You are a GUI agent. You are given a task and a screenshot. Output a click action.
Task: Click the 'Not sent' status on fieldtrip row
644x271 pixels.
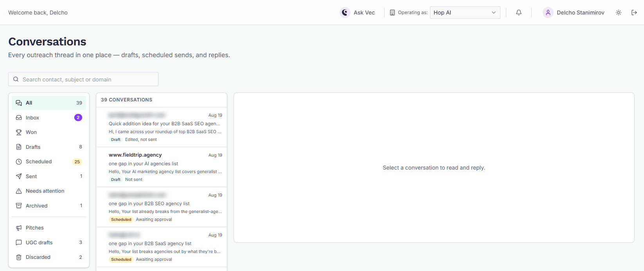(134, 179)
